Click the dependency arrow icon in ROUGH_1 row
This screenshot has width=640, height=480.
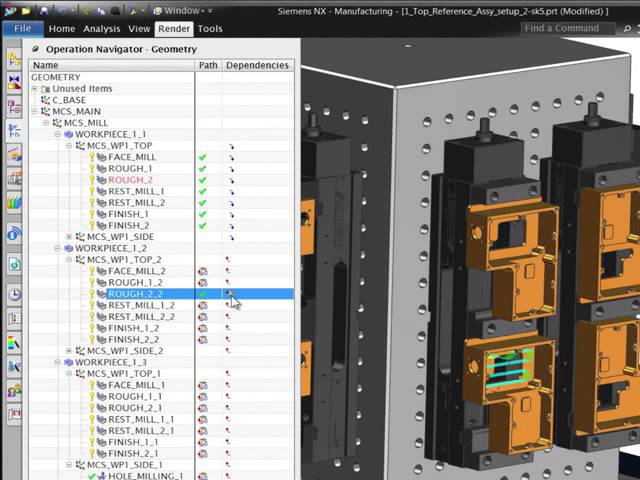[x=231, y=169]
